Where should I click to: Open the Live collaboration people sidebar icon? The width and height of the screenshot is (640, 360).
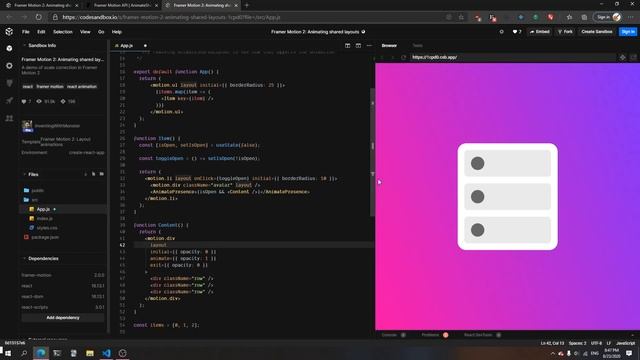click(9, 118)
